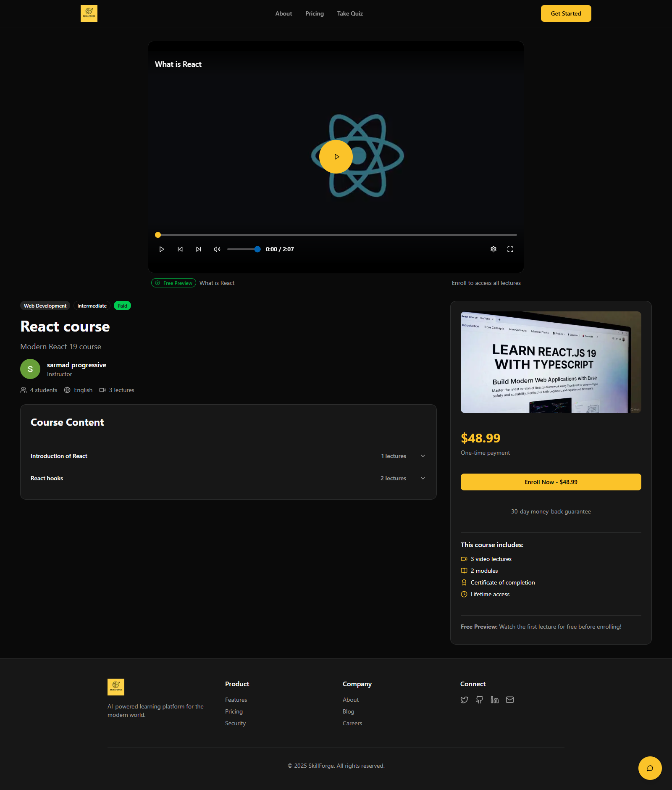The height and width of the screenshot is (790, 672).
Task: Mute the video with the speaker icon
Action: (217, 249)
